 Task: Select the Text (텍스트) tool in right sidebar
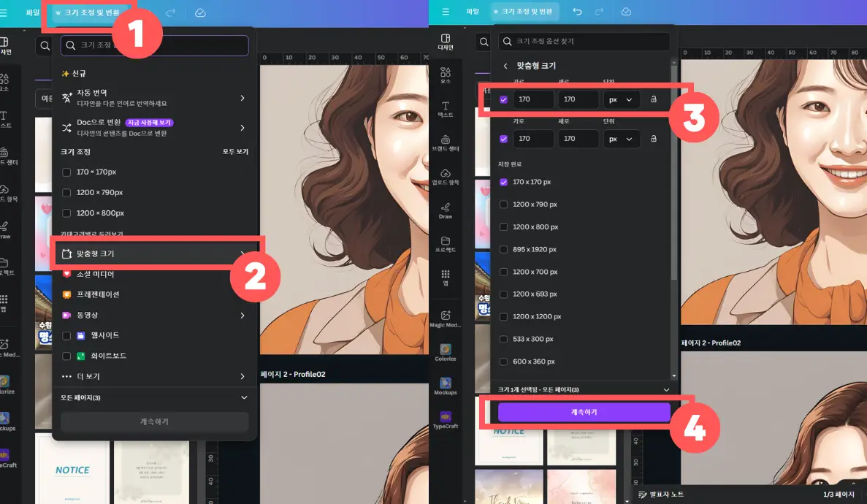(445, 109)
